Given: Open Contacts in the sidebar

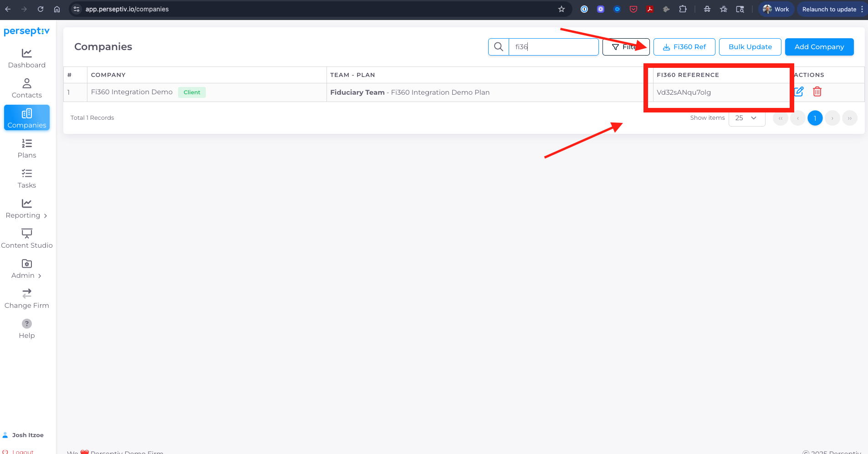Looking at the screenshot, I should click(x=27, y=88).
